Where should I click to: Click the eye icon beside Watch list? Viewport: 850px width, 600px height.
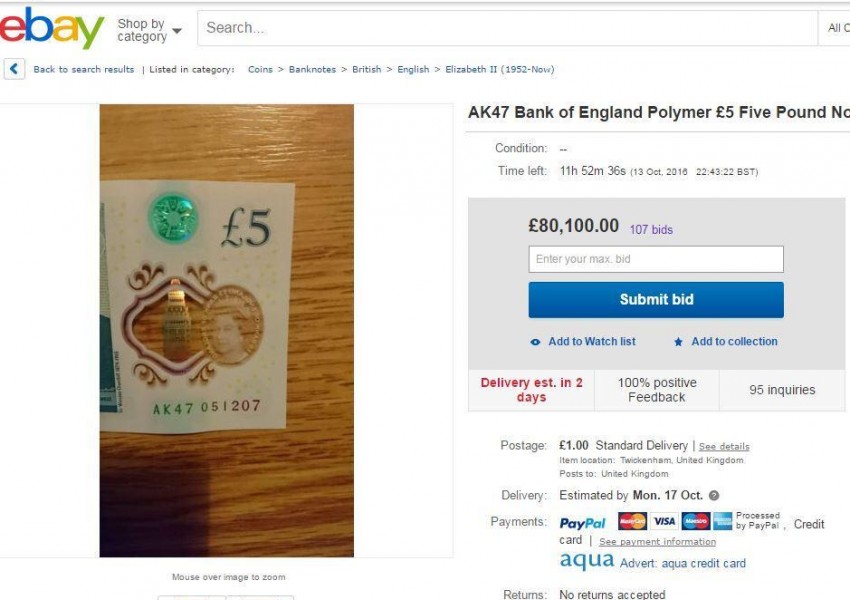tap(535, 342)
